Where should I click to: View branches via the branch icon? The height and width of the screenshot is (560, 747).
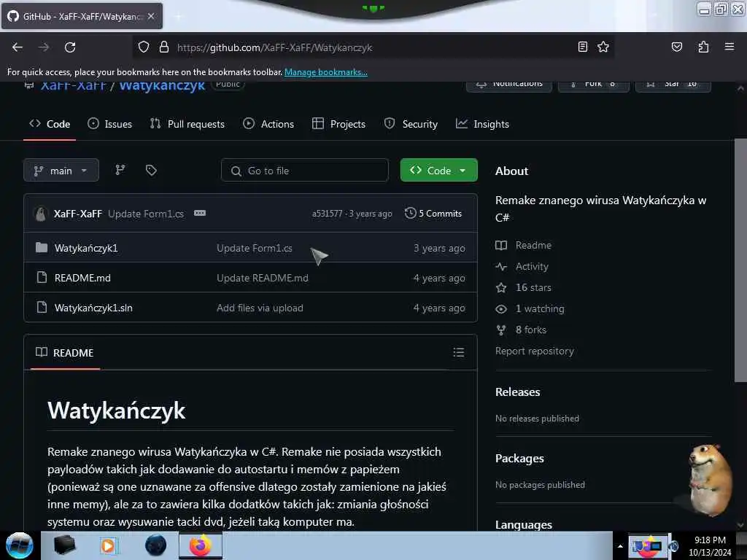pyautogui.click(x=120, y=170)
